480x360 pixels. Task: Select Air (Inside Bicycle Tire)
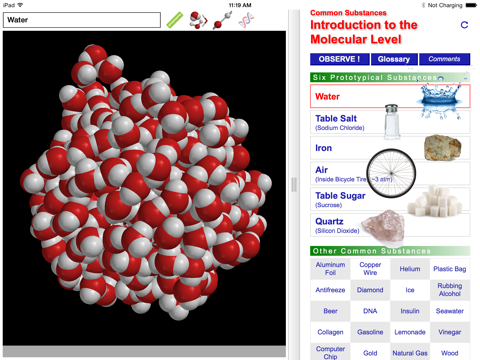[390, 173]
